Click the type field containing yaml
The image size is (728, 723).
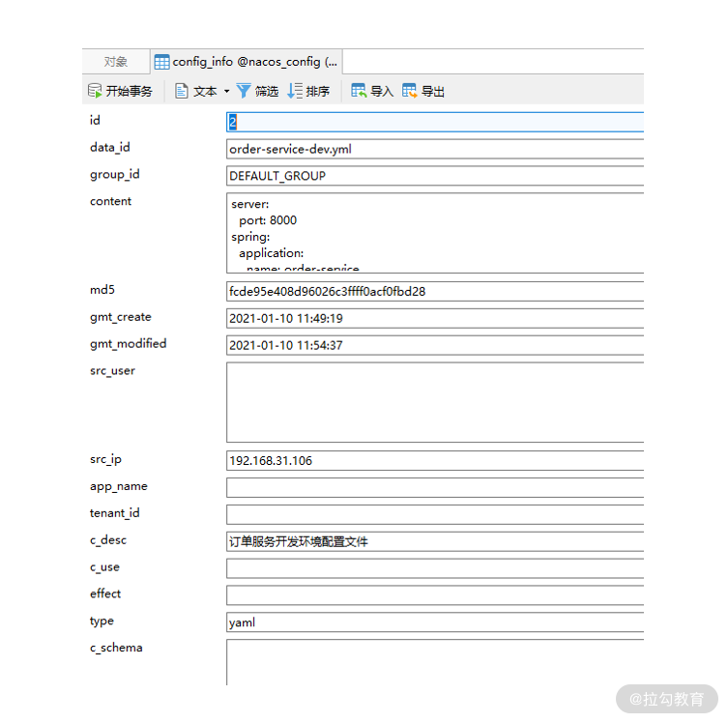[x=435, y=622]
